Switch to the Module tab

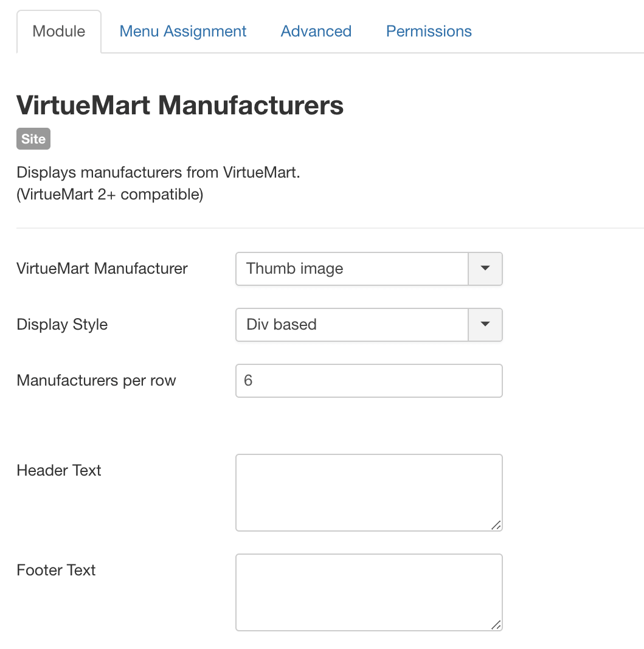tap(59, 32)
